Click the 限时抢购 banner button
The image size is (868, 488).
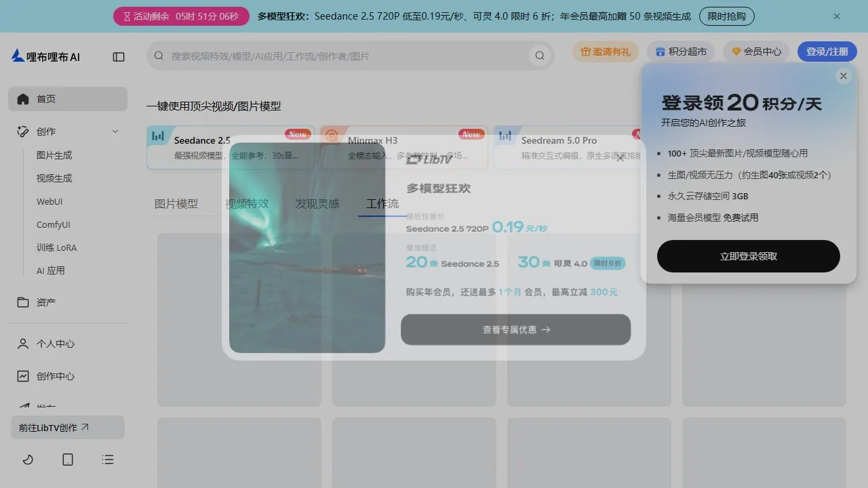click(x=727, y=16)
